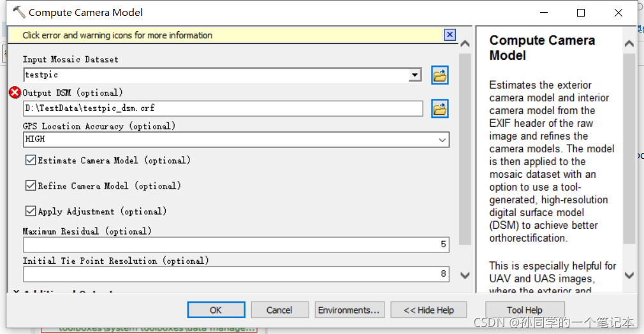Open the Environments settings
Screen dimensions: 644x334
[349, 310]
